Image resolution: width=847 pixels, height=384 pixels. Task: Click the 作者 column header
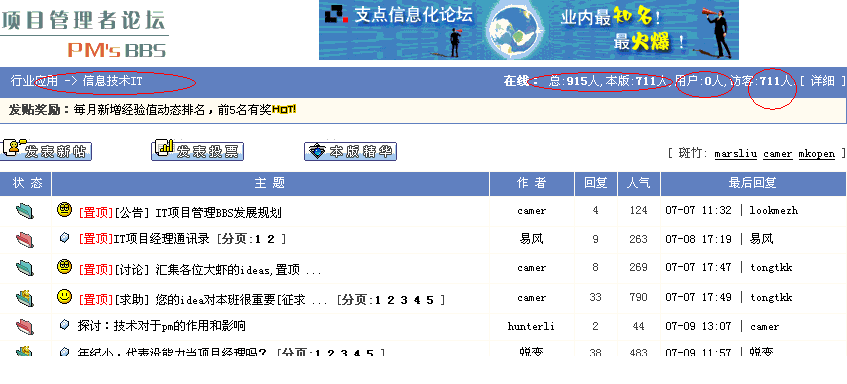[532, 183]
